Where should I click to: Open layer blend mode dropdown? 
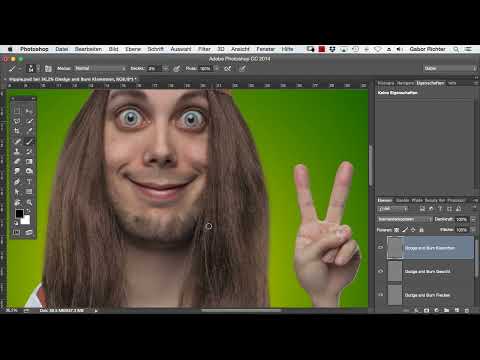coord(405,219)
